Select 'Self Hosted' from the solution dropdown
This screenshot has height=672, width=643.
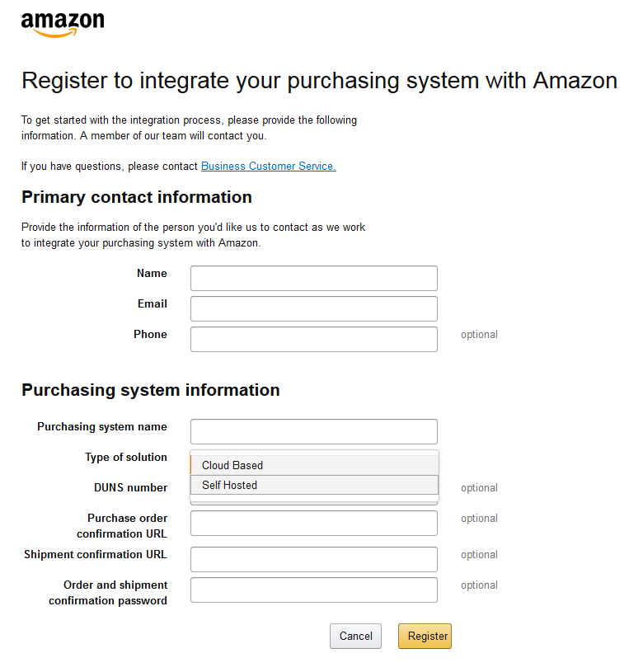[x=313, y=485]
